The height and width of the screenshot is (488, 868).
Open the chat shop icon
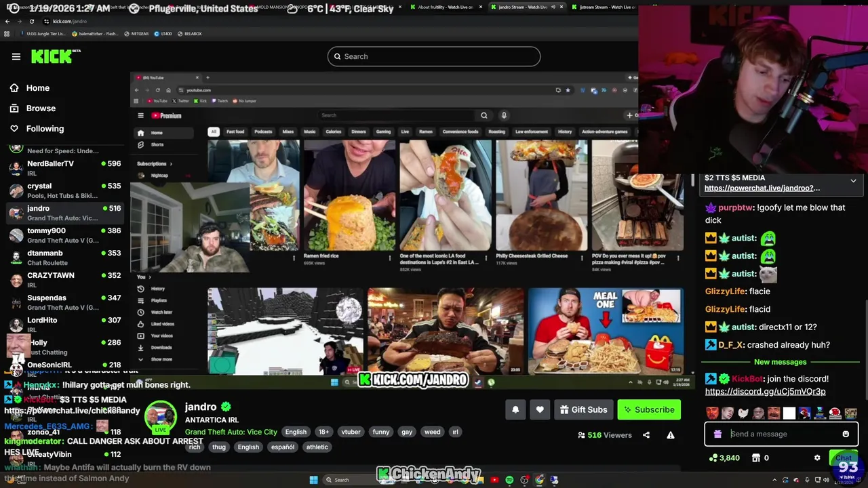[756, 458]
